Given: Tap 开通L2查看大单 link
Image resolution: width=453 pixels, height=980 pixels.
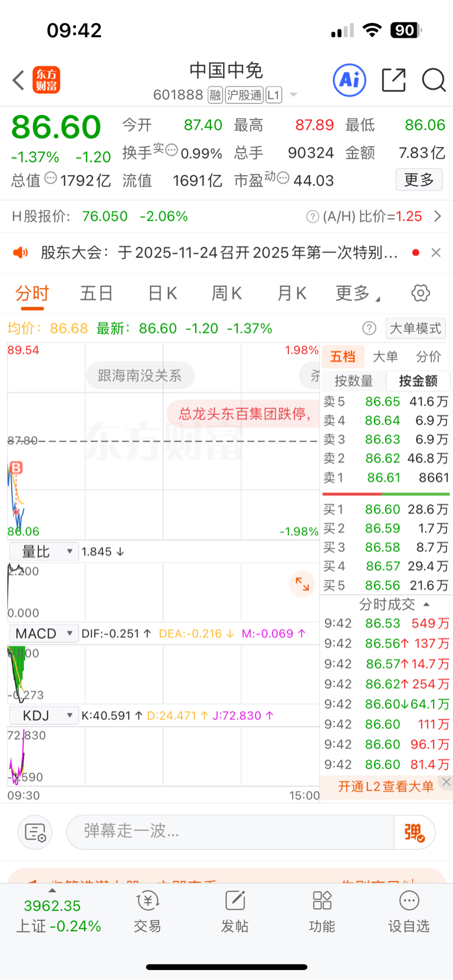Looking at the screenshot, I should pos(386,787).
